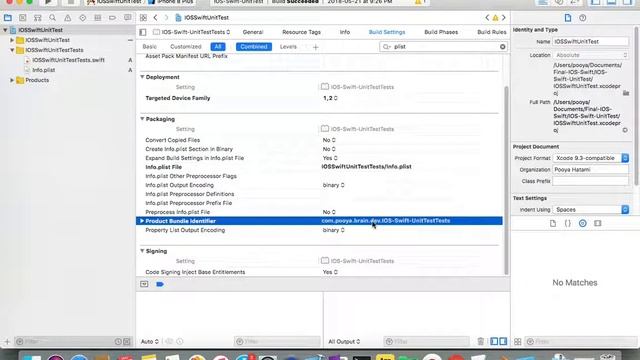Add a build setting with plus
Viewport: 640px width, 360px height.
click(316, 47)
